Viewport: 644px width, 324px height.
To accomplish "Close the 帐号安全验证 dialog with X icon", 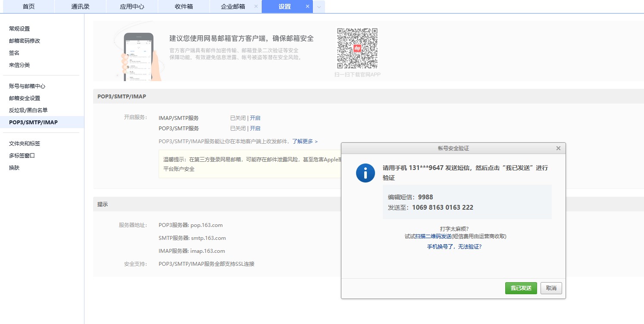I will pyautogui.click(x=558, y=148).
